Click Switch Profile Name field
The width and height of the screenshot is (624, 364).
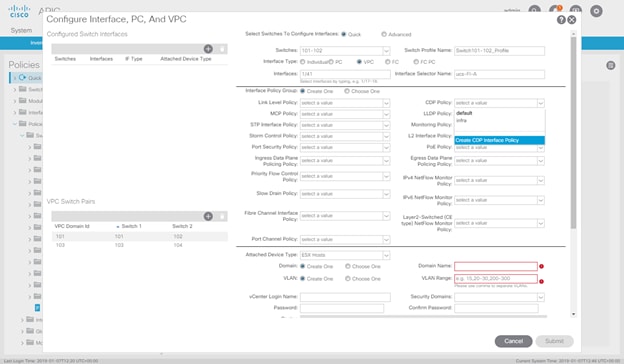[x=499, y=51]
